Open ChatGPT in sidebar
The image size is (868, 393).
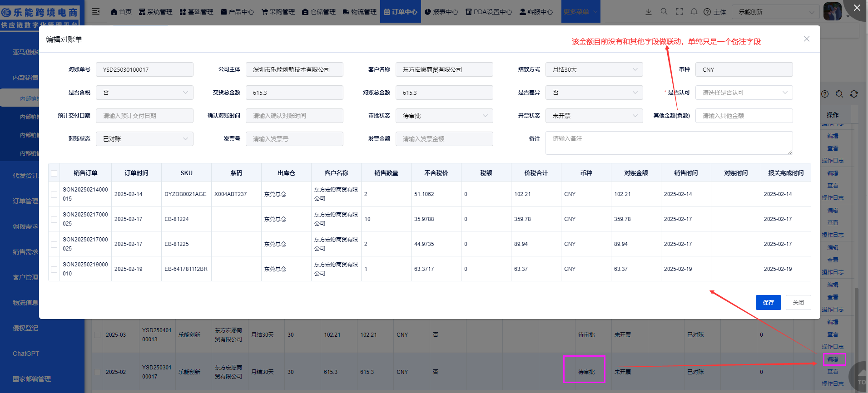click(x=26, y=354)
